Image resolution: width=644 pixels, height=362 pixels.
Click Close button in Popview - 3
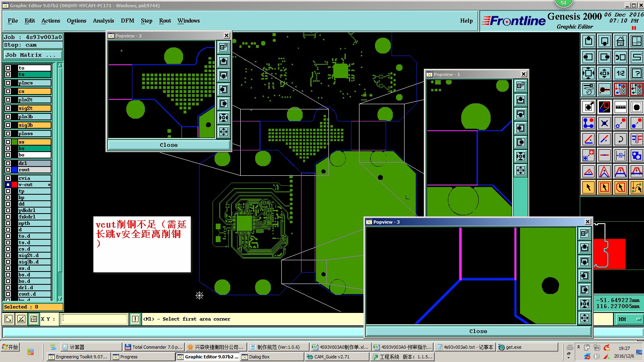478,331
